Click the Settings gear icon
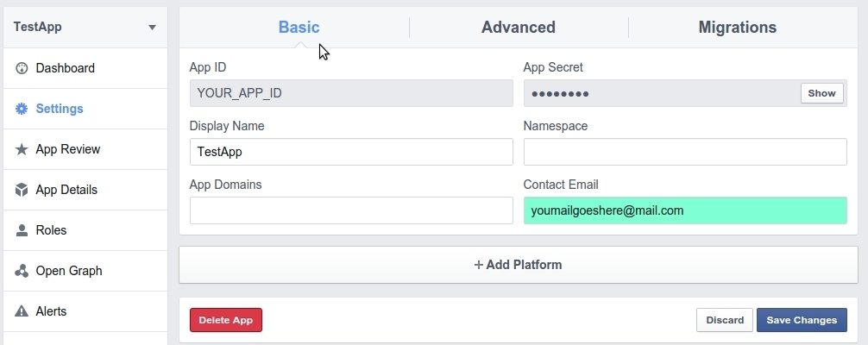 pyautogui.click(x=22, y=109)
